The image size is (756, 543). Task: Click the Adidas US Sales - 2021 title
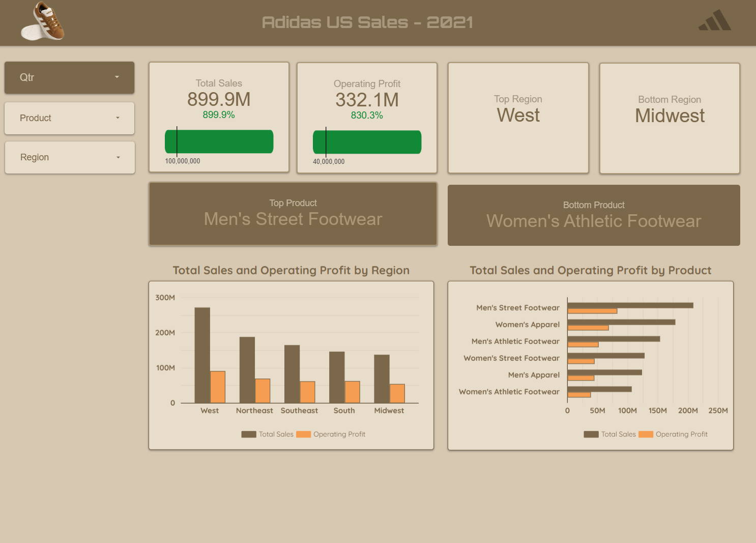coord(367,22)
